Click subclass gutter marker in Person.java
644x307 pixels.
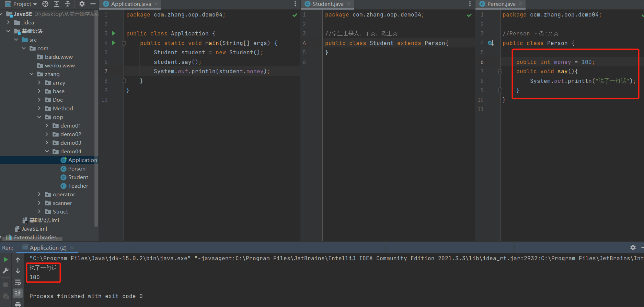491,43
